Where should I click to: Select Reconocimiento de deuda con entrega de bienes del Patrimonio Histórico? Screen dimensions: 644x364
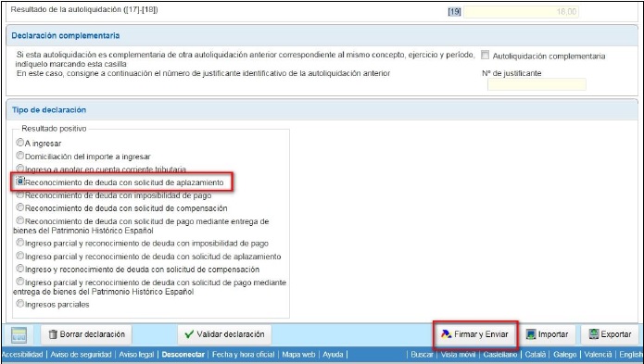click(19, 220)
